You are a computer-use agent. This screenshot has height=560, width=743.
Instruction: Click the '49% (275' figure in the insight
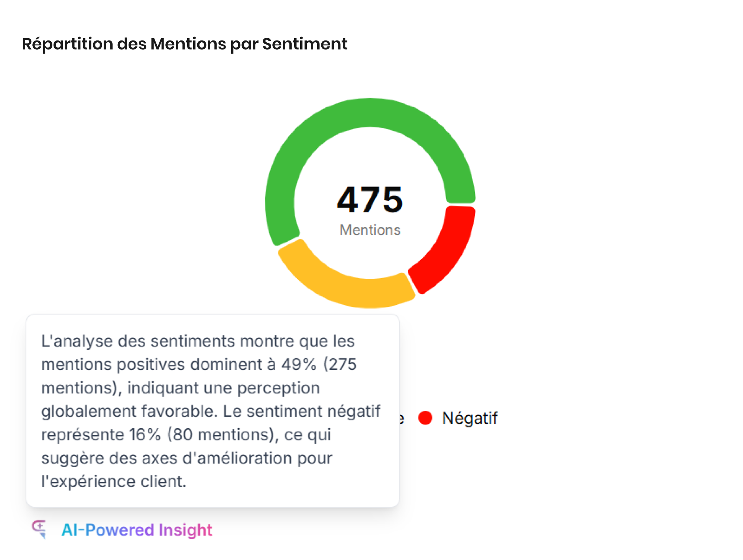click(x=319, y=364)
